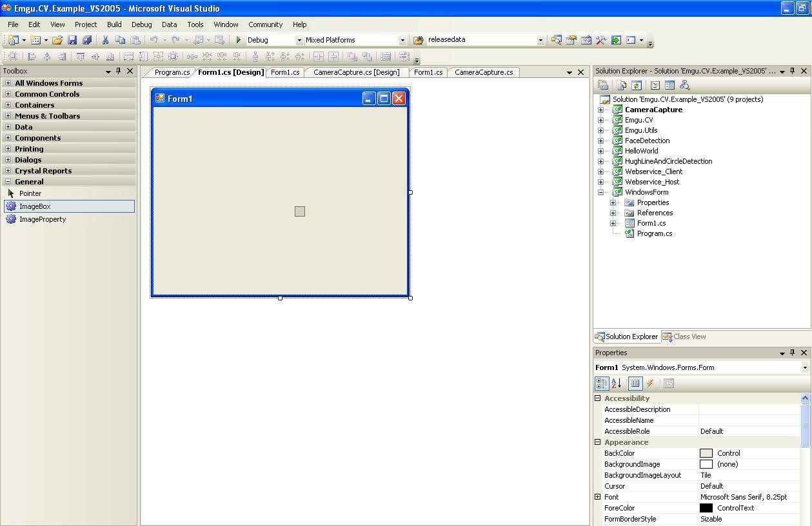Click View Code icon in Solution Explorer

pos(655,85)
